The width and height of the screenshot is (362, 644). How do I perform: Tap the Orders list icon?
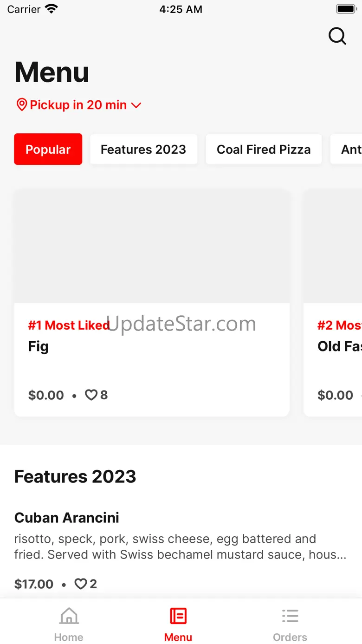coord(290,616)
